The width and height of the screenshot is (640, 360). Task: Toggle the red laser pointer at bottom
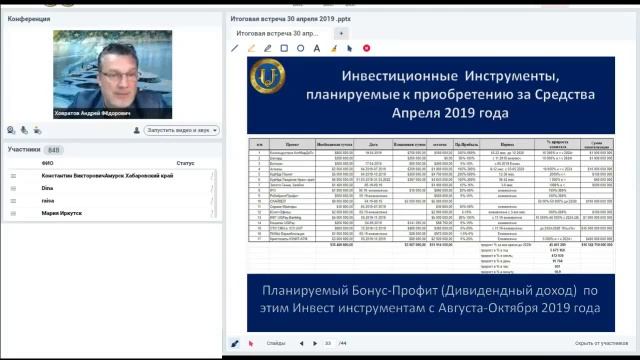pos(251,344)
